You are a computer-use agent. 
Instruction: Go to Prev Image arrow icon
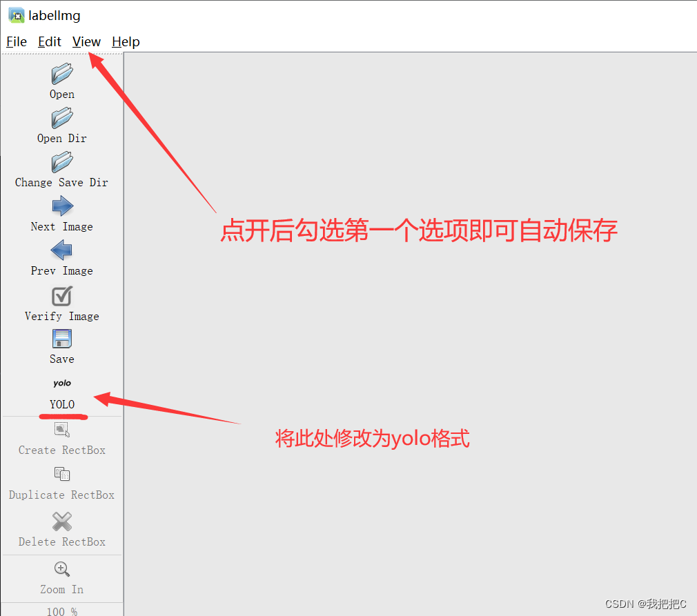[61, 250]
